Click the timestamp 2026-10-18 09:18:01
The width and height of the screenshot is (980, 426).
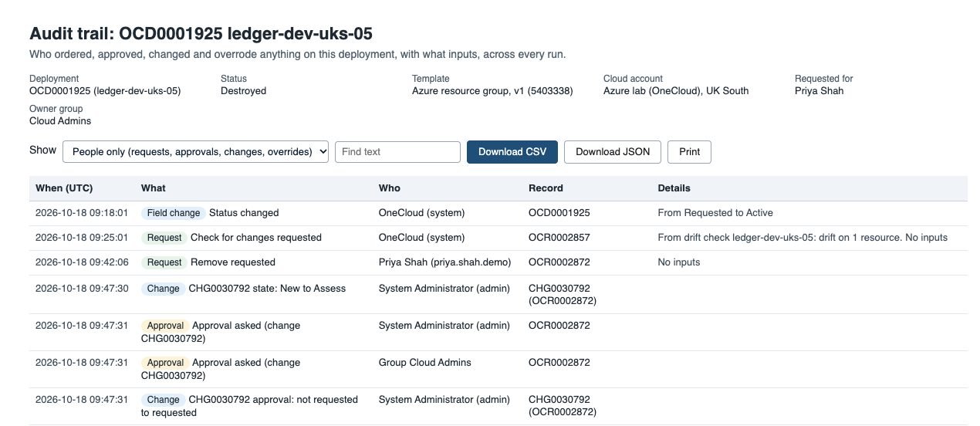pyautogui.click(x=82, y=213)
